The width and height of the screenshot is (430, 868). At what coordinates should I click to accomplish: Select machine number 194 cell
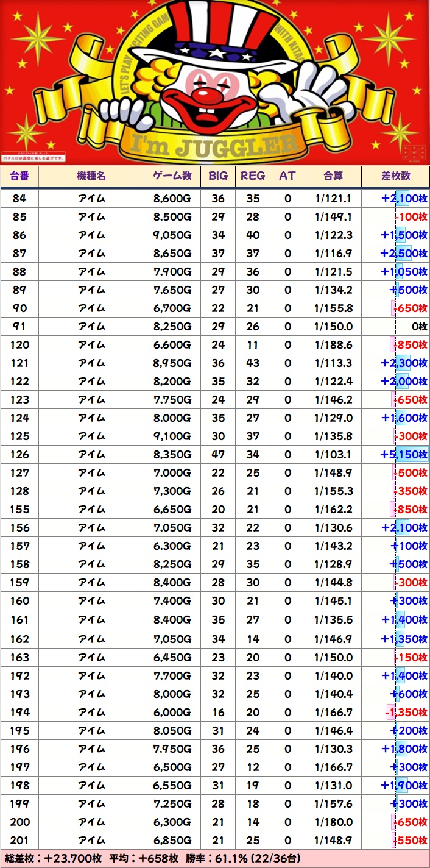click(x=19, y=712)
